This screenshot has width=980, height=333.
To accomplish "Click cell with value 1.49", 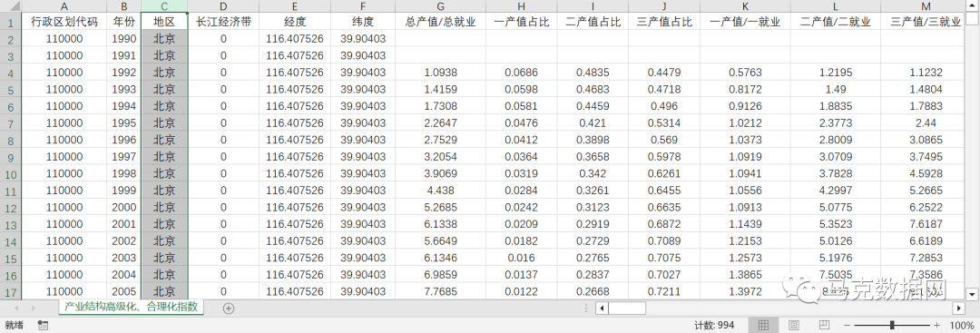I will tap(836, 89).
